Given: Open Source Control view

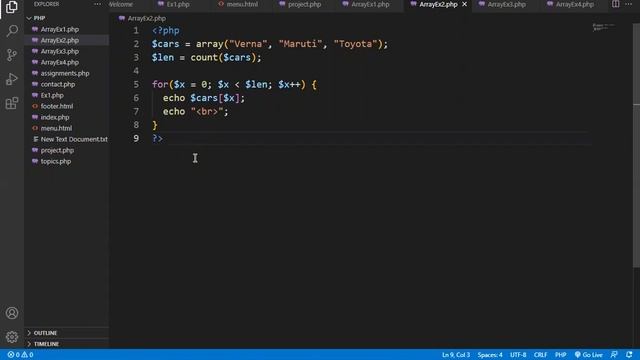Looking at the screenshot, I should click(12, 55).
